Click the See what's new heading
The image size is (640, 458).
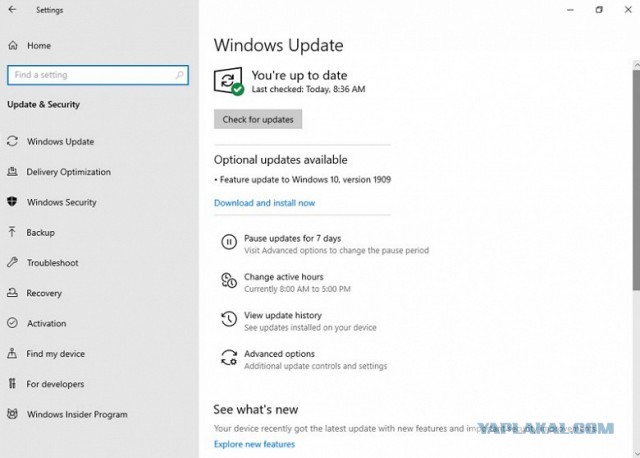(256, 409)
